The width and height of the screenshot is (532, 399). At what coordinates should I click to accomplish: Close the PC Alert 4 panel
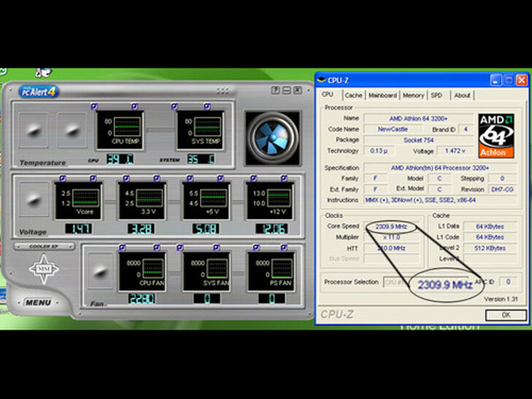297,90
